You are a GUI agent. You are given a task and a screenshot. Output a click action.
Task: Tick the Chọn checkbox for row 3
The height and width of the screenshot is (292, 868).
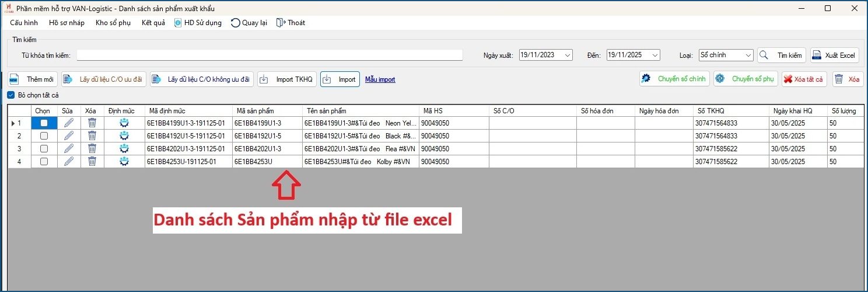44,149
